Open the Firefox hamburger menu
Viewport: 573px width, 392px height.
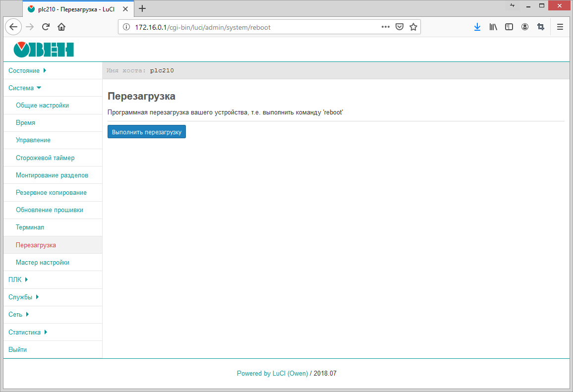[x=560, y=27]
